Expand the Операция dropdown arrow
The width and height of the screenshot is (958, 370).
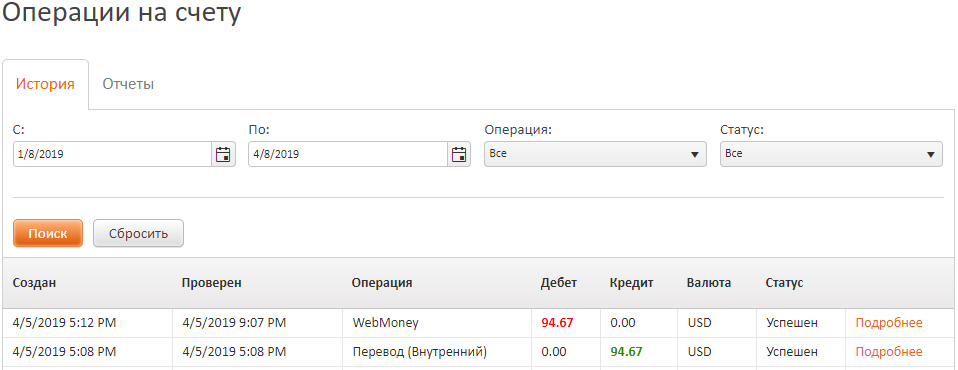(x=694, y=154)
